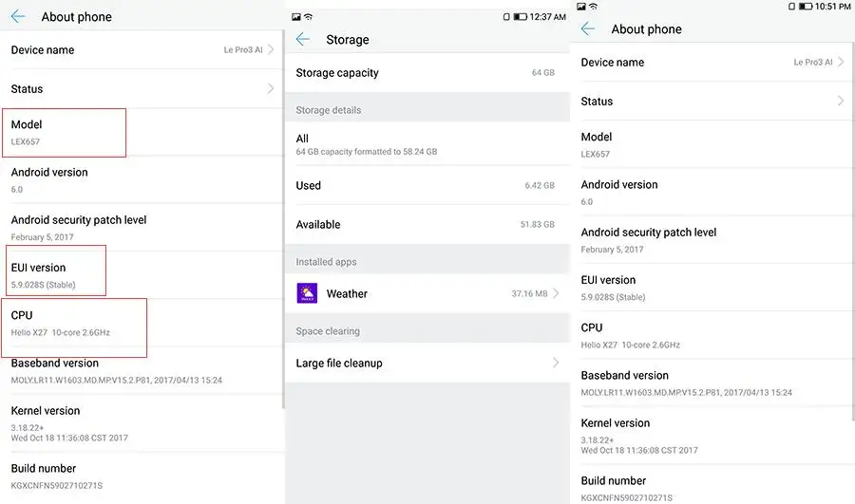Tap picture notification icon in right status bar

tap(581, 7)
